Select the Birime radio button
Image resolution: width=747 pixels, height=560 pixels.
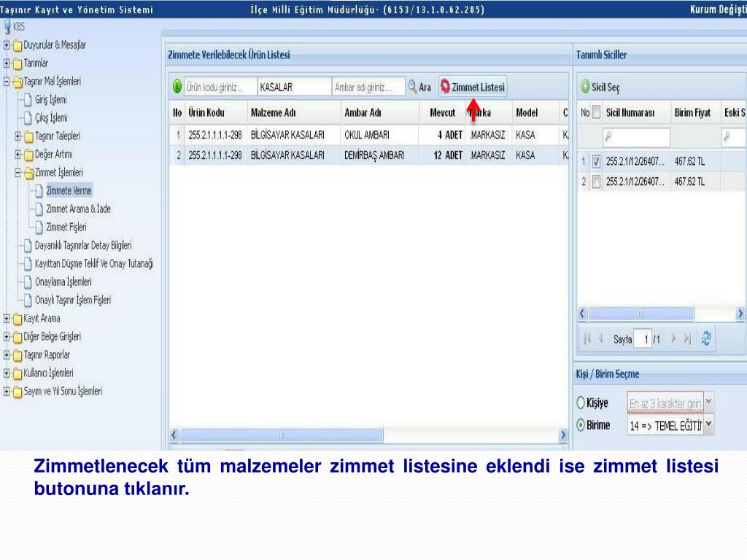coord(581,425)
